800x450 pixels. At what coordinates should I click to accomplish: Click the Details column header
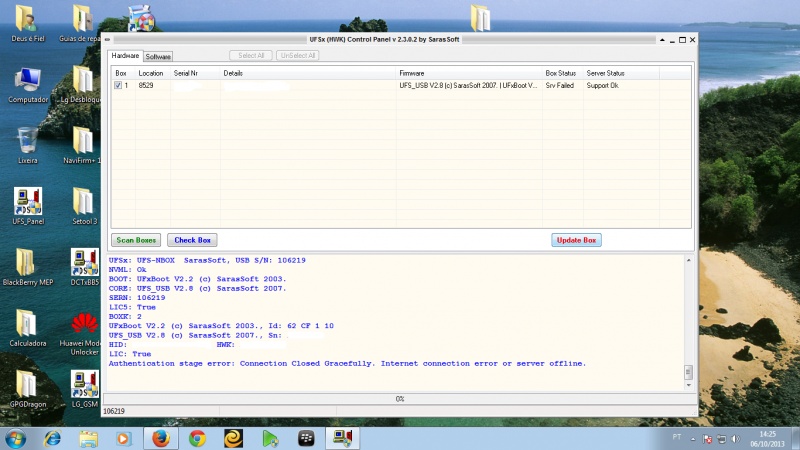(x=308, y=73)
